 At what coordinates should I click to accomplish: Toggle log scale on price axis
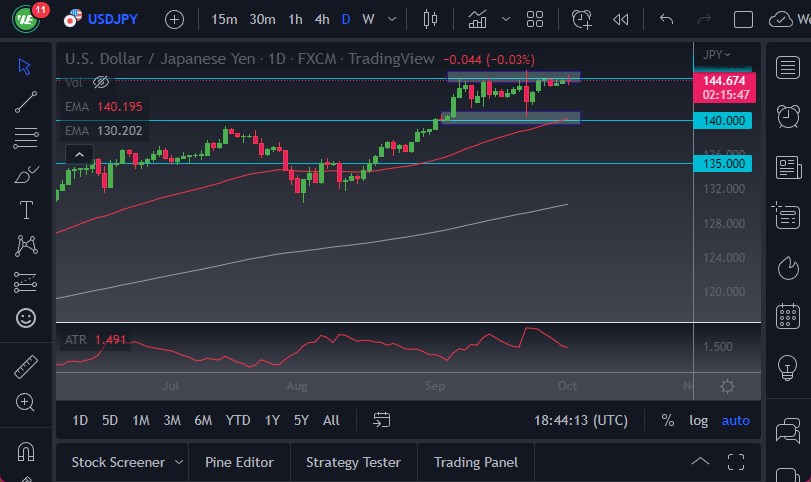point(698,420)
